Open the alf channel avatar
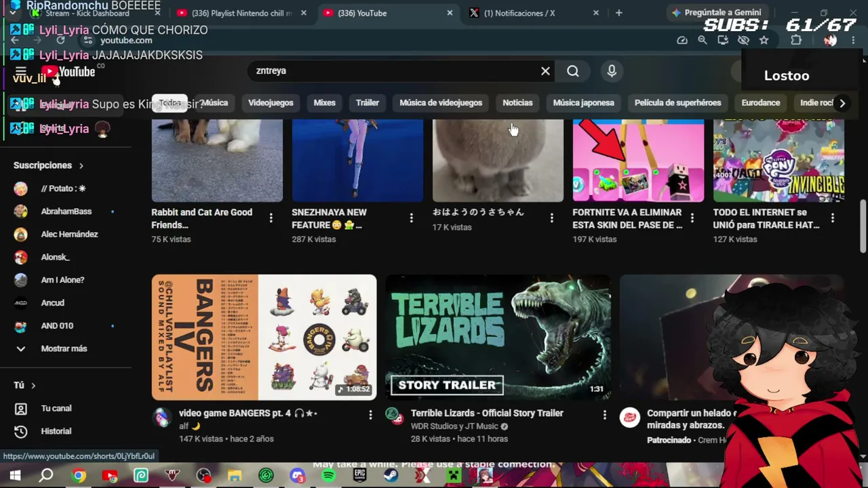 coord(161,417)
